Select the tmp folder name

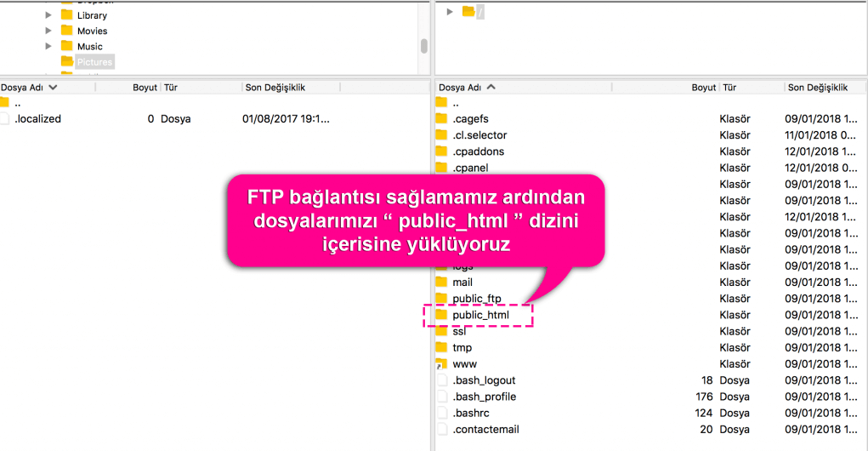(x=462, y=348)
